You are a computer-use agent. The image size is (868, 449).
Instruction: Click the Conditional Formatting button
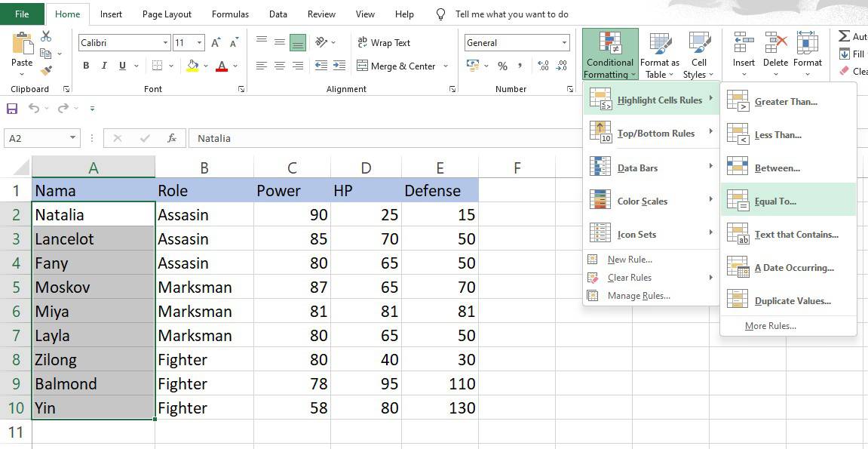(x=610, y=54)
